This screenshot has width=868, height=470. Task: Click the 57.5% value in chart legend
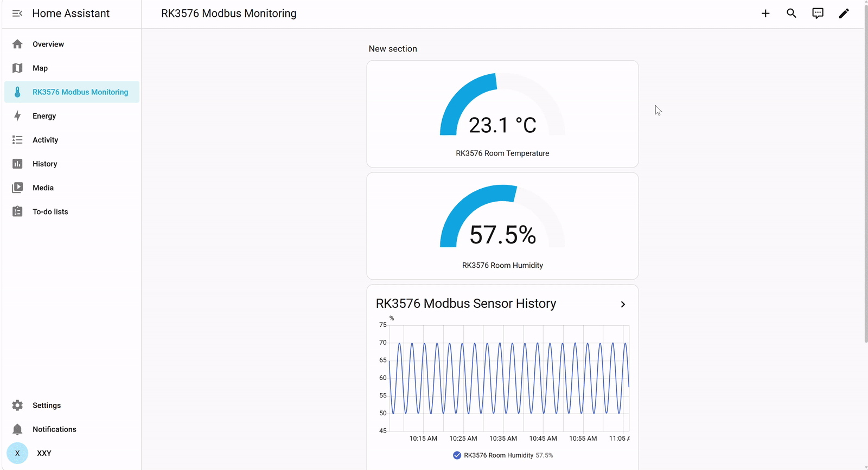point(544,455)
